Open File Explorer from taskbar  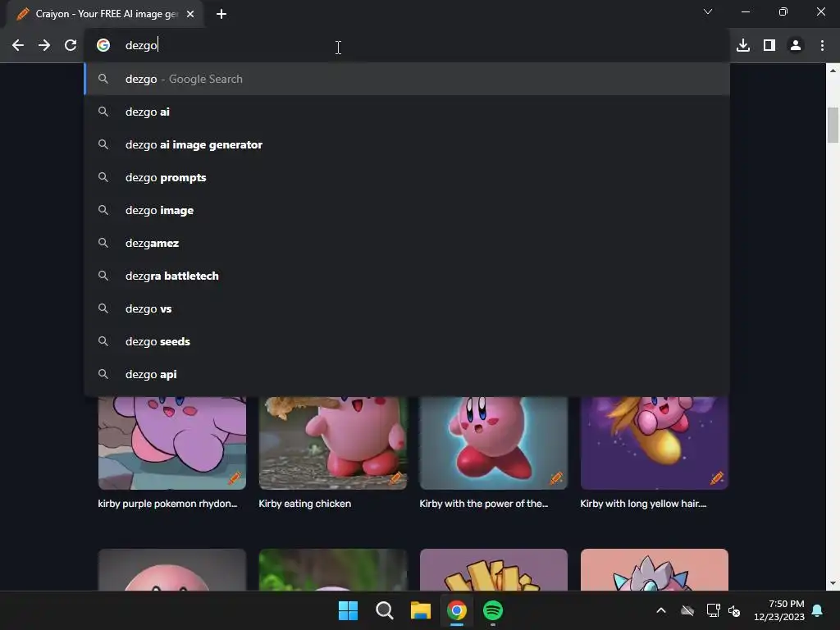pos(421,610)
